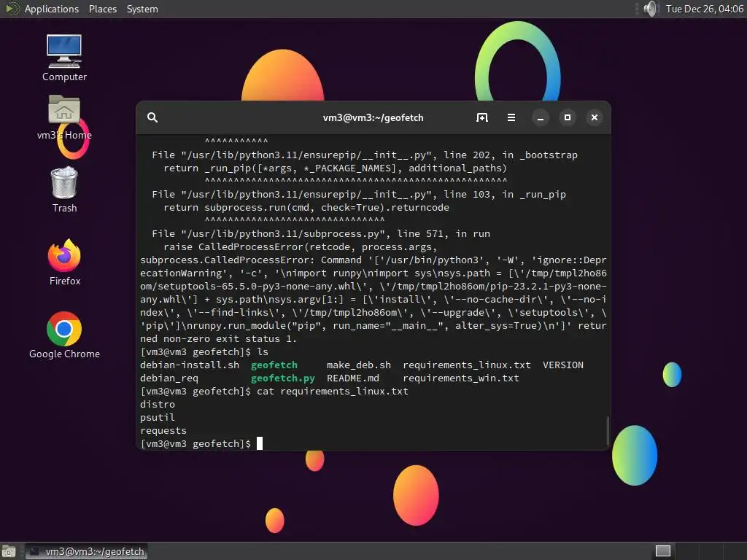Viewport: 747px width, 560px height.
Task: Click README.md in the listing
Action: (x=353, y=378)
